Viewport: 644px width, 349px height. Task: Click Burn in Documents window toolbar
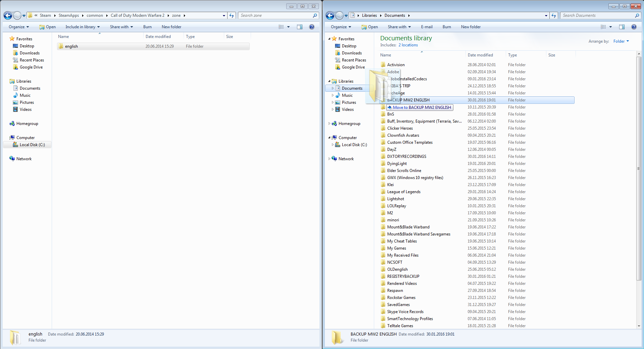(x=447, y=27)
